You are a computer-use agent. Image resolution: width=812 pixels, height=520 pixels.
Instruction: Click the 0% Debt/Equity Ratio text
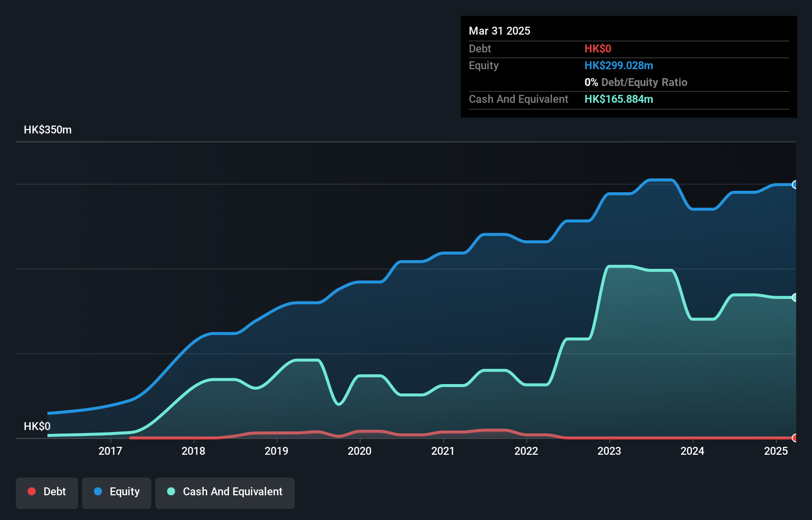636,83
